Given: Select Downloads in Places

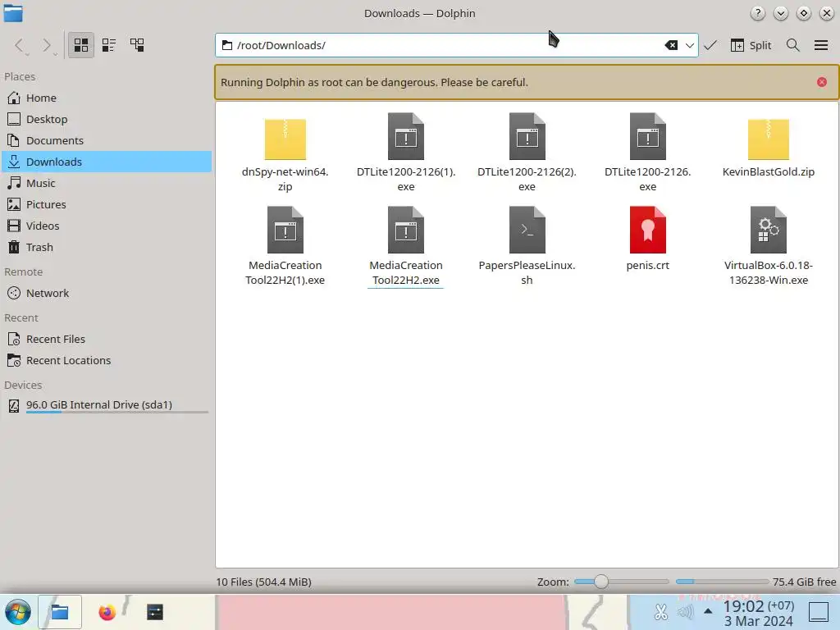Looking at the screenshot, I should pos(107,162).
